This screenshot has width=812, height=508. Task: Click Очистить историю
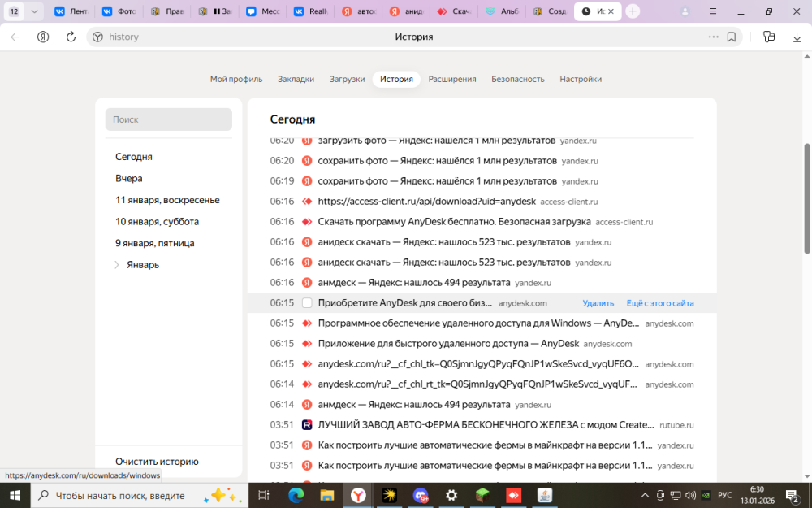point(157,462)
